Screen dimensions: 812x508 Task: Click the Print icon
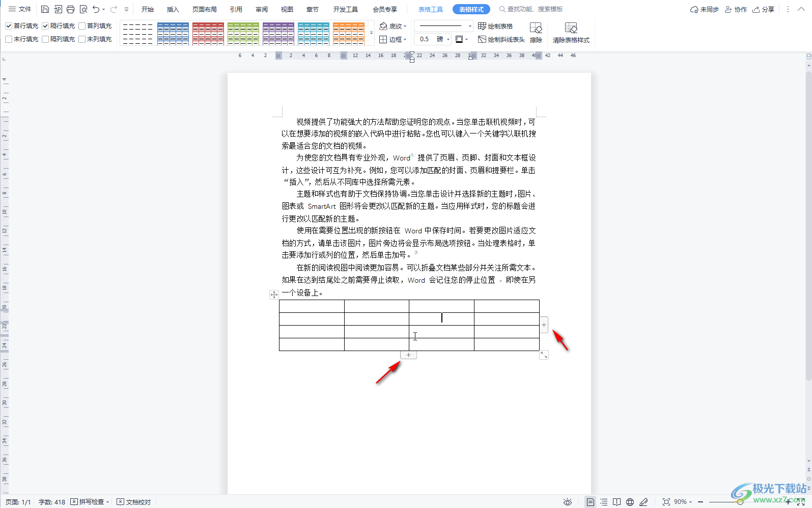pos(71,9)
